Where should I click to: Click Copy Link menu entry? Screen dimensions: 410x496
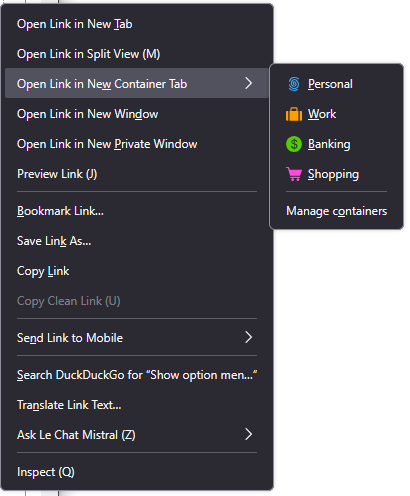pyautogui.click(x=137, y=271)
